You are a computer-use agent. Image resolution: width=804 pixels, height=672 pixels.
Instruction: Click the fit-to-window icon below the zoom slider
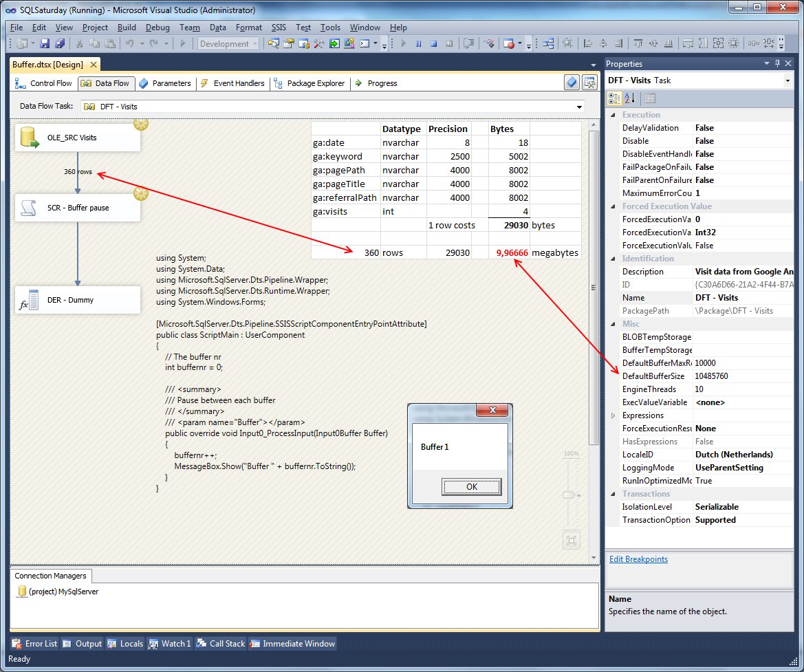[x=571, y=541]
